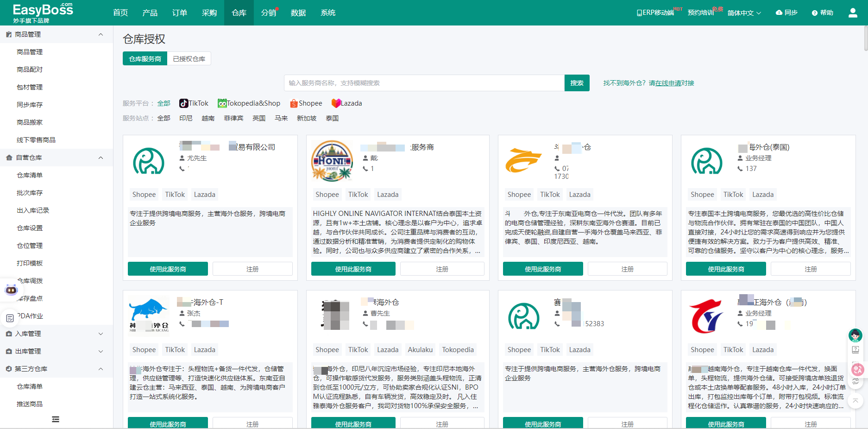This screenshot has width=868, height=429.
Task: Select the 泰国 service site filter
Action: pyautogui.click(x=332, y=118)
